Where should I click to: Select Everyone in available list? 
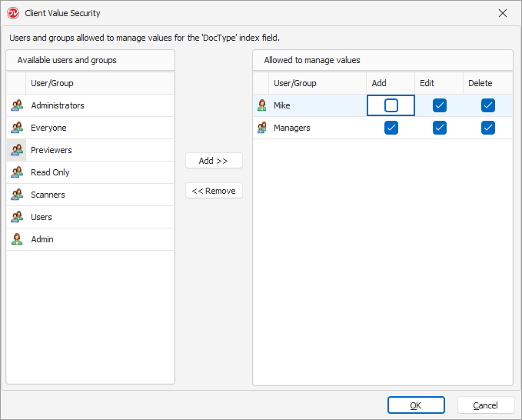[x=90, y=128]
